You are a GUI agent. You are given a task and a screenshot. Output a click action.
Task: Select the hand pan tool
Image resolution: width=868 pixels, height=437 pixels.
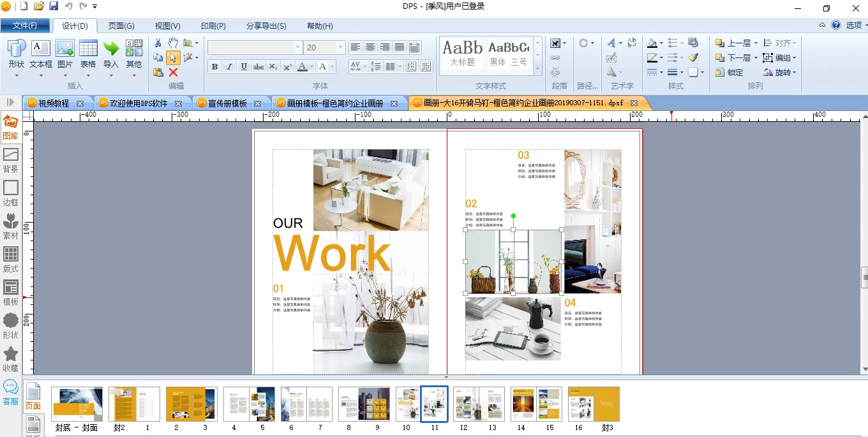pyautogui.click(x=173, y=43)
